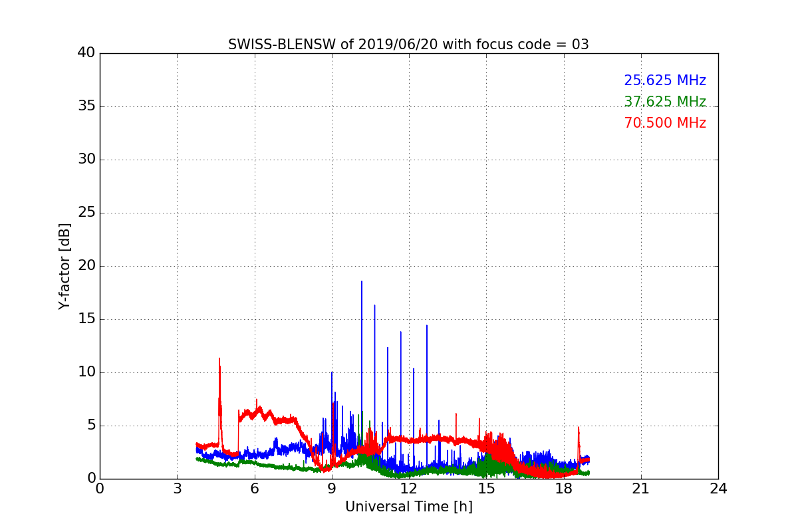
Task: Select the 70.500 MHz legend label
Action: pyautogui.click(x=665, y=123)
